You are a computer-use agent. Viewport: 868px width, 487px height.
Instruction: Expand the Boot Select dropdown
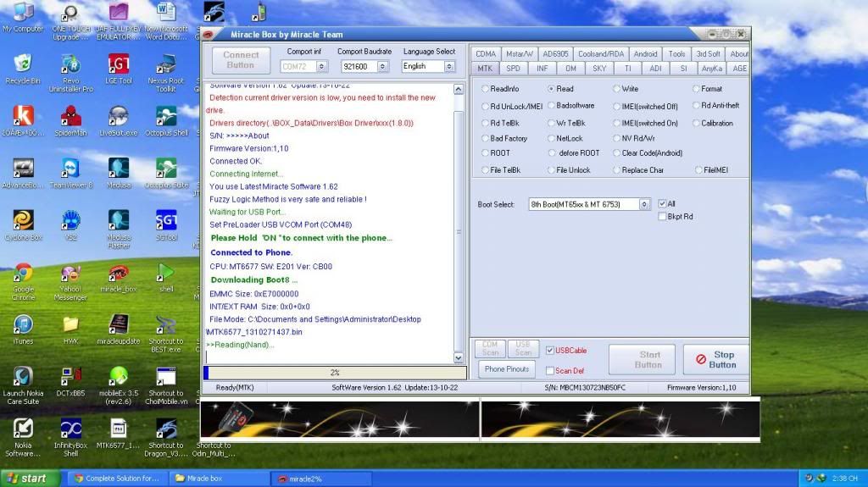coord(644,204)
